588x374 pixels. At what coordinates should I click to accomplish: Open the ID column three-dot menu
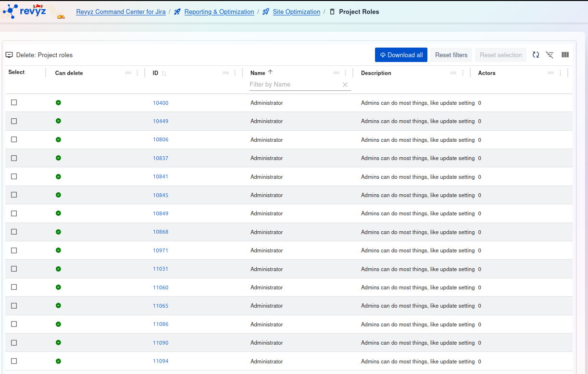click(x=235, y=73)
